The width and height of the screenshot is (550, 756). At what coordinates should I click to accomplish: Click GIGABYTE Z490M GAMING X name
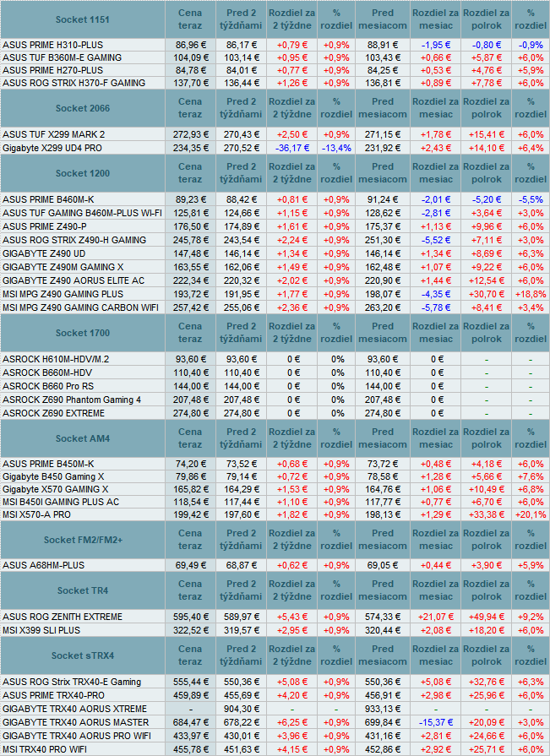click(x=63, y=267)
